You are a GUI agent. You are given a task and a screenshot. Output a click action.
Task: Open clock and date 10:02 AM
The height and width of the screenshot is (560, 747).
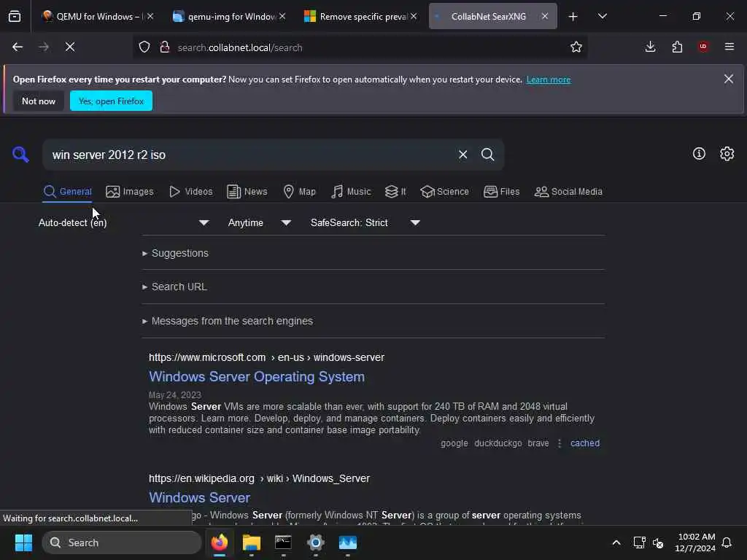click(695, 542)
